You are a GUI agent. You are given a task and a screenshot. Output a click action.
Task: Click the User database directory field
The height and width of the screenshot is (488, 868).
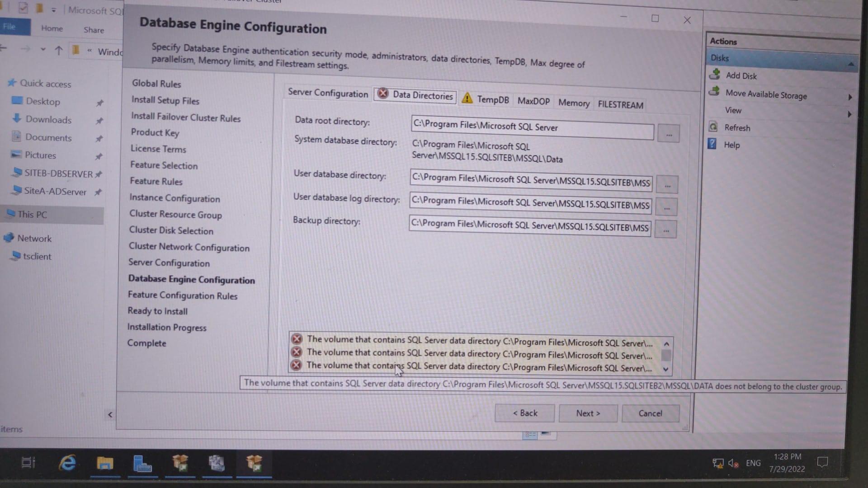point(531,180)
